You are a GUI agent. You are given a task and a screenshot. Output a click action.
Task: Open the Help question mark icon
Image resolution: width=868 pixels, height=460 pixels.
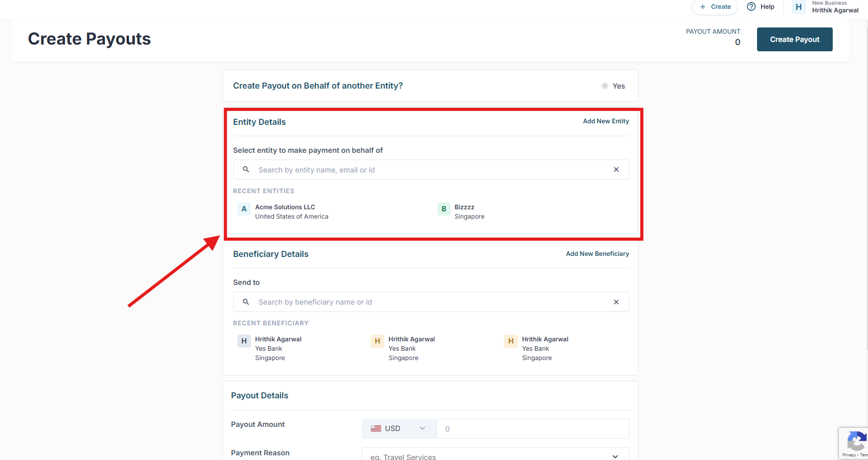pyautogui.click(x=751, y=7)
